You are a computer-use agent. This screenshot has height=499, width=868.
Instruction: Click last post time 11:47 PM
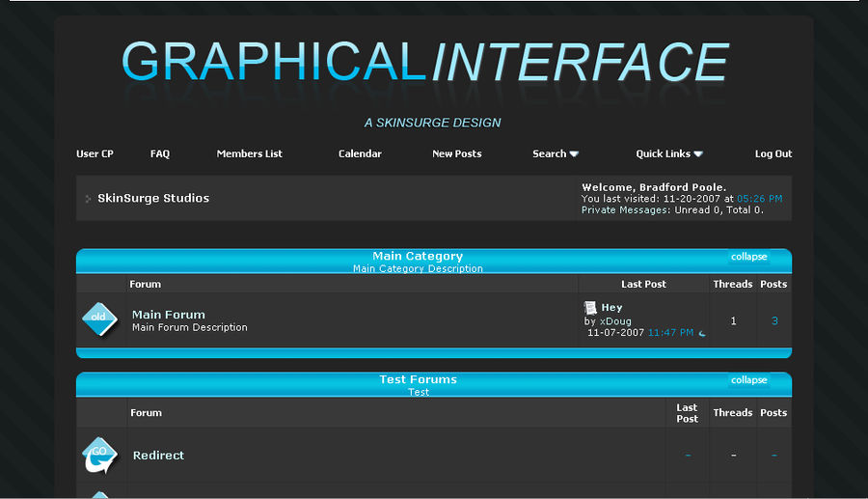click(670, 333)
